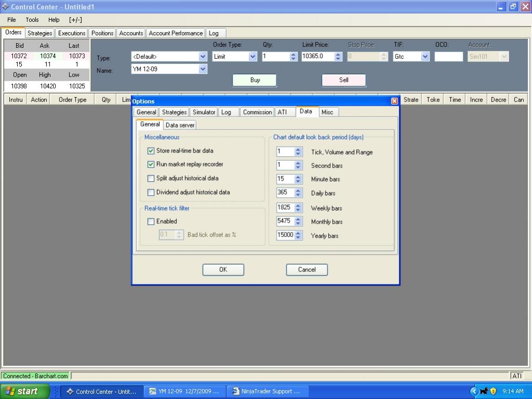Screen dimensions: 532x399
Task: Click the black dog tray icon
Action: [484, 391]
